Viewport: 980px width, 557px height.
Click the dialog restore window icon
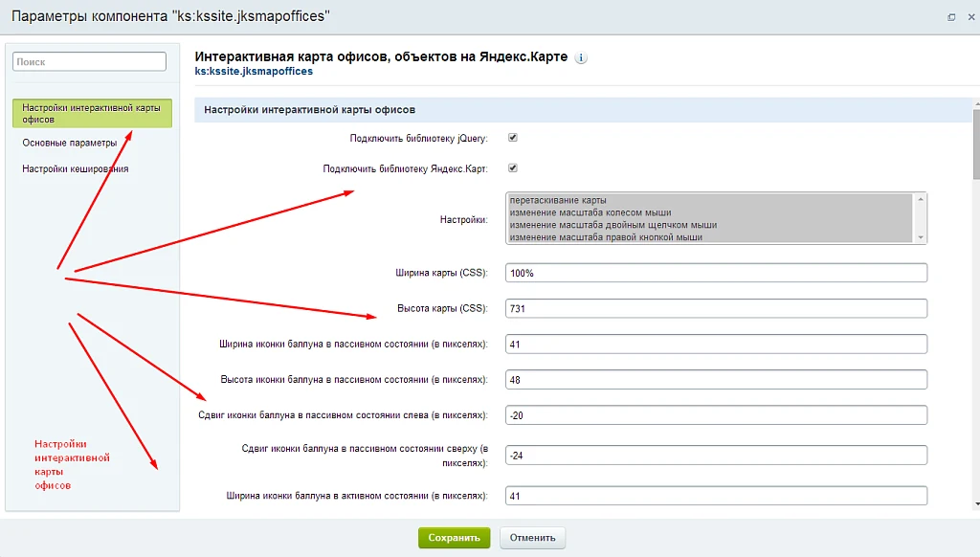pyautogui.click(x=951, y=17)
